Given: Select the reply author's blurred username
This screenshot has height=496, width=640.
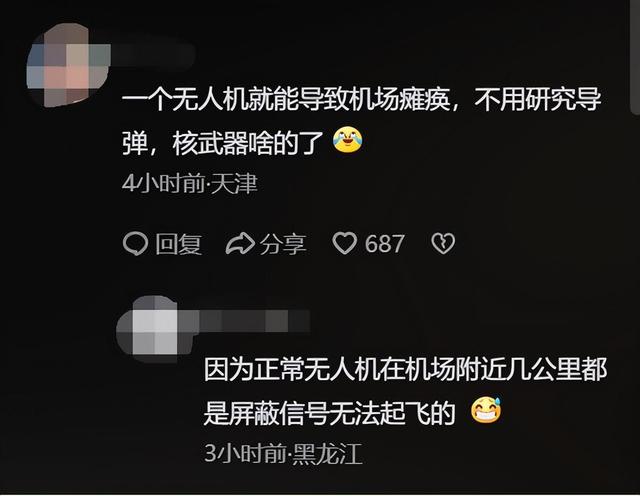Looking at the screenshot, I should [x=244, y=320].
